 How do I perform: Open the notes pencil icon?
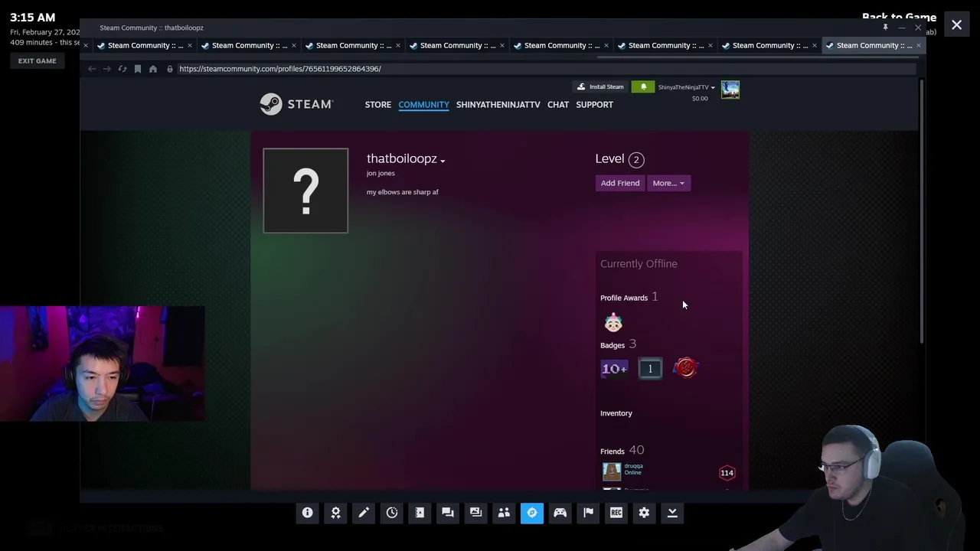click(364, 513)
